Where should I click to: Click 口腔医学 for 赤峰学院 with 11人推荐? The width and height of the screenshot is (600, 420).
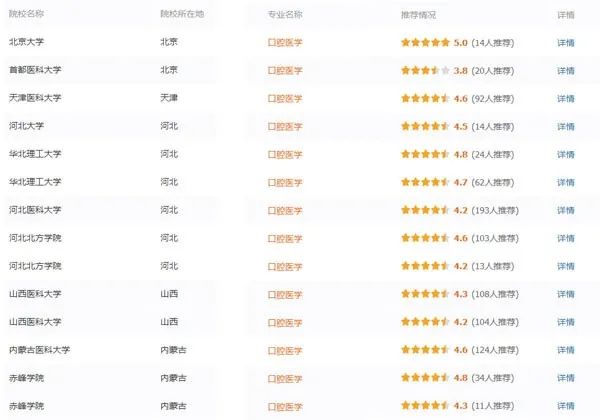(285, 407)
